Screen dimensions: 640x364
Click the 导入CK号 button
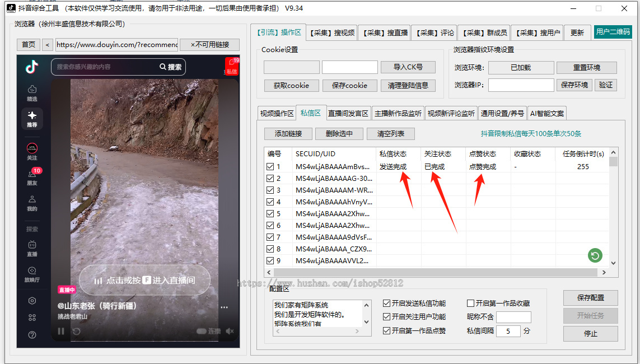point(408,67)
